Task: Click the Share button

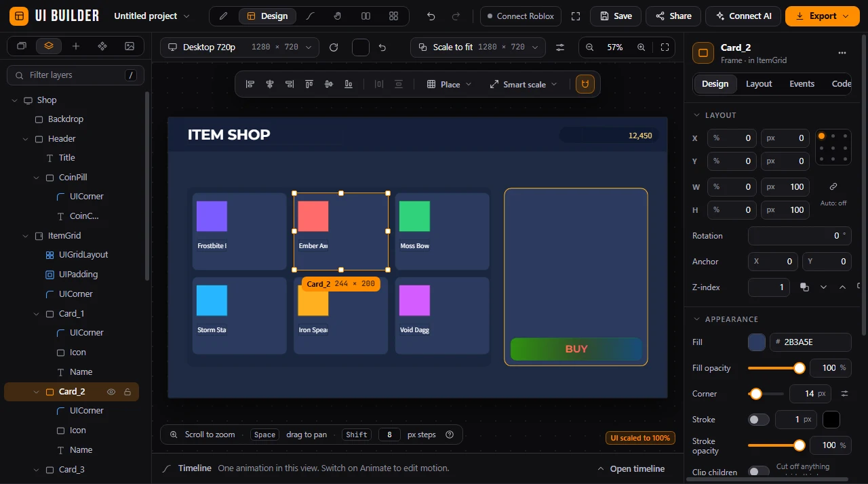Action: click(x=673, y=16)
